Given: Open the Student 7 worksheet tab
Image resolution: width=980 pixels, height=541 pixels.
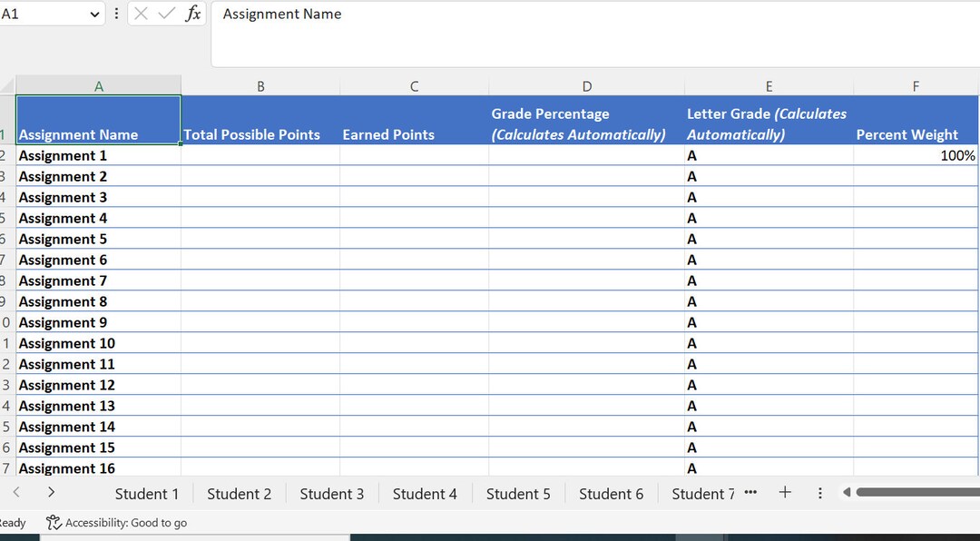Looking at the screenshot, I should pos(702,493).
